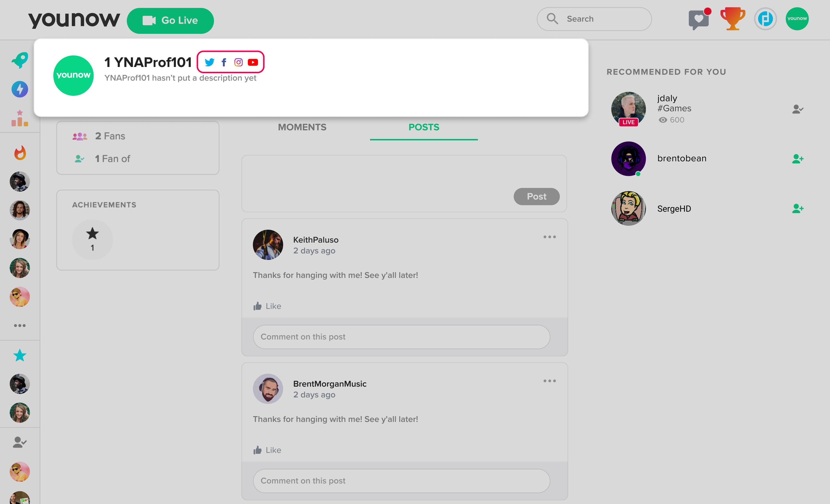Click the comment field on KeithPaluso post
The width and height of the screenshot is (830, 504).
(x=401, y=337)
